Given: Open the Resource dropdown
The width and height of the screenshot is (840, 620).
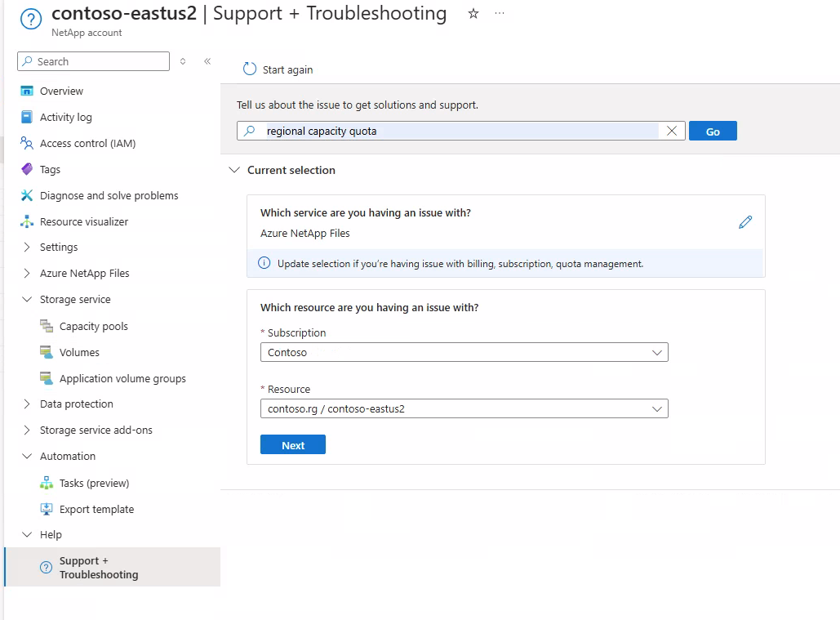Looking at the screenshot, I should [464, 408].
